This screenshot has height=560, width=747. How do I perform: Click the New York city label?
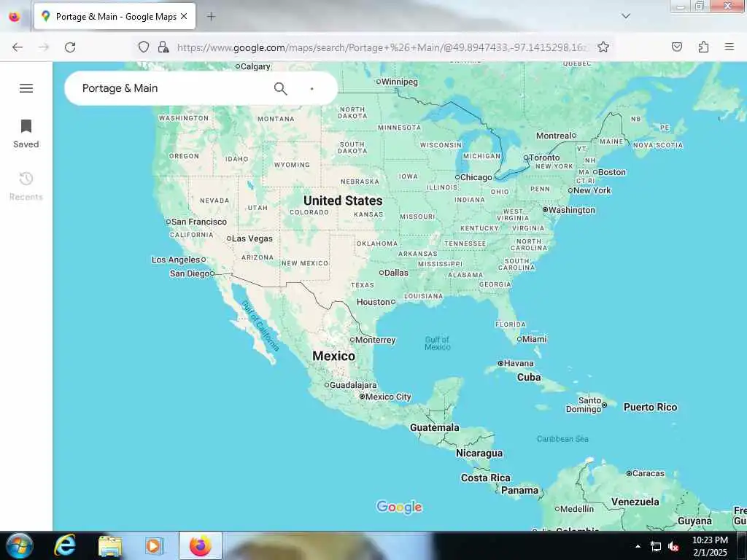click(592, 190)
